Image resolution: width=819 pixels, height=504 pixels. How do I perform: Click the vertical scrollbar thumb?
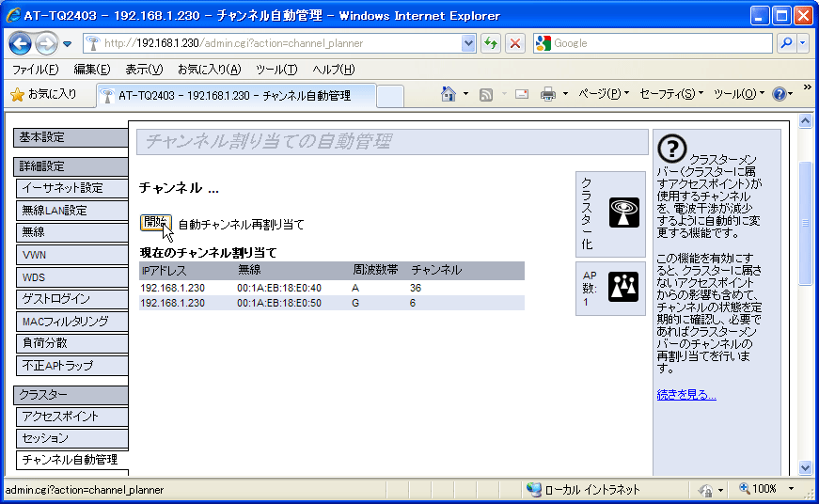(x=806, y=223)
